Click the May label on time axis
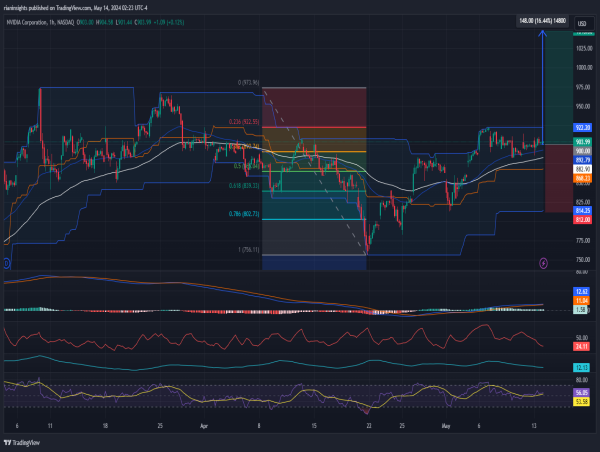 446,426
